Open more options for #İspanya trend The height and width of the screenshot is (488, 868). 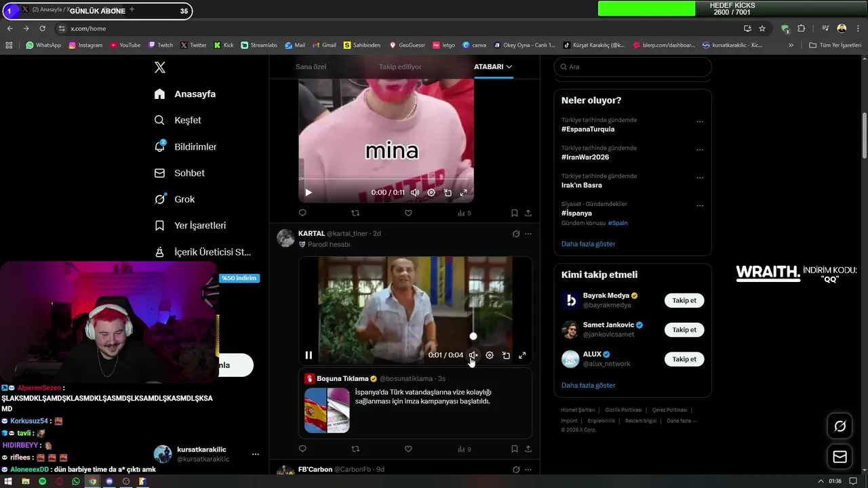[700, 206]
